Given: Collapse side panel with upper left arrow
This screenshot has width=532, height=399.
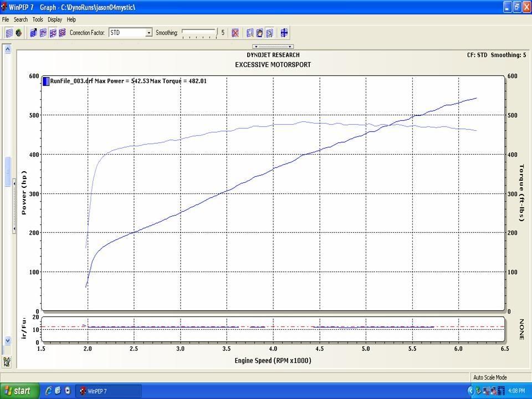Looking at the screenshot, I should 14,183.
